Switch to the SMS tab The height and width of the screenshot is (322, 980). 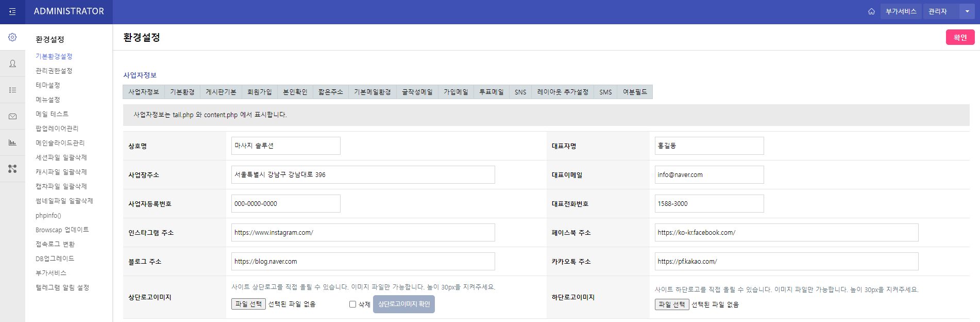(x=605, y=92)
